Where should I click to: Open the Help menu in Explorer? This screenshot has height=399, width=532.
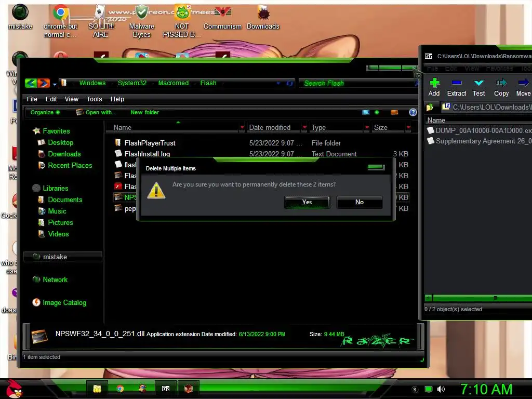(x=117, y=99)
